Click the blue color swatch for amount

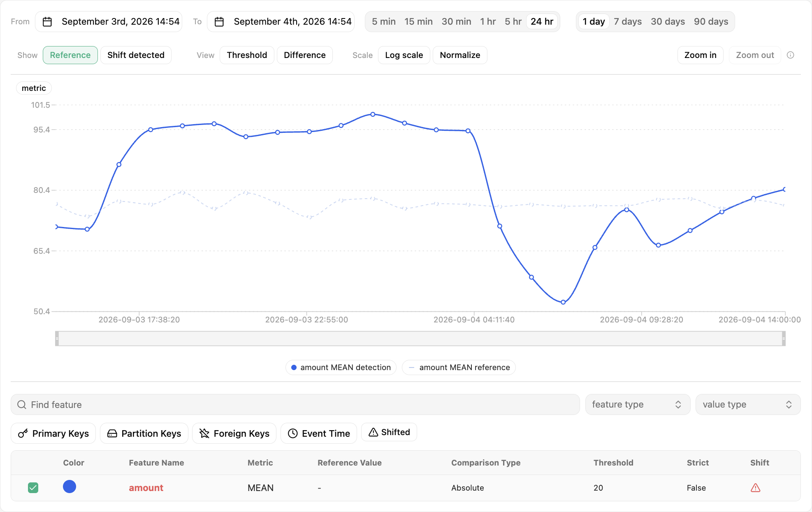tap(70, 487)
